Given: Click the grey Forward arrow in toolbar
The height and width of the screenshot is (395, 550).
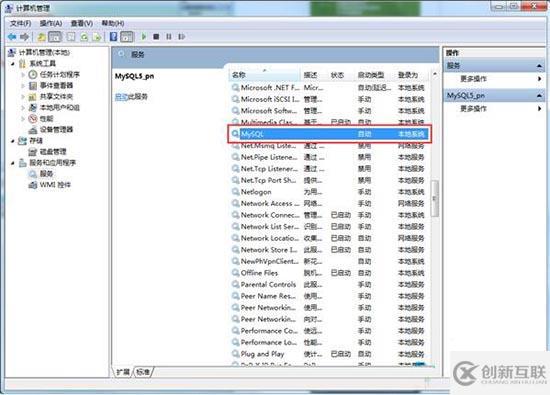Looking at the screenshot, I should click(25, 36).
